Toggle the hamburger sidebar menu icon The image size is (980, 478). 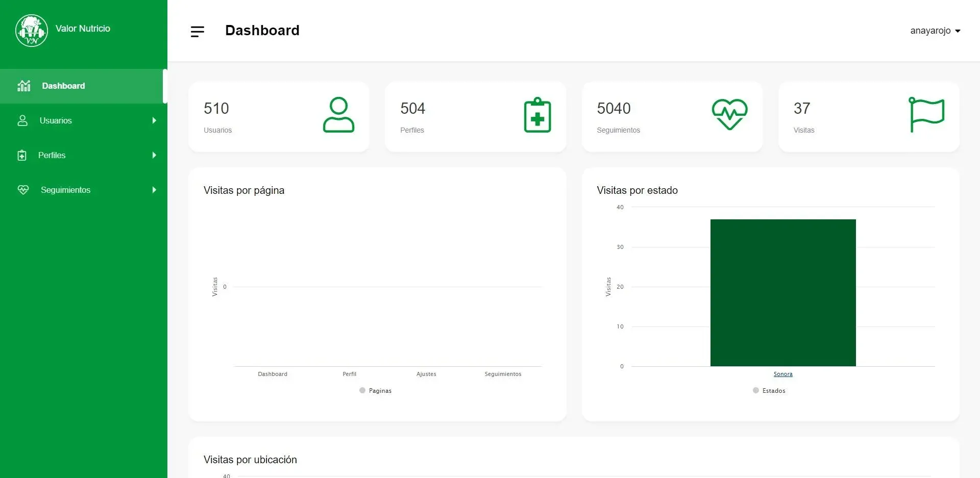point(198,32)
